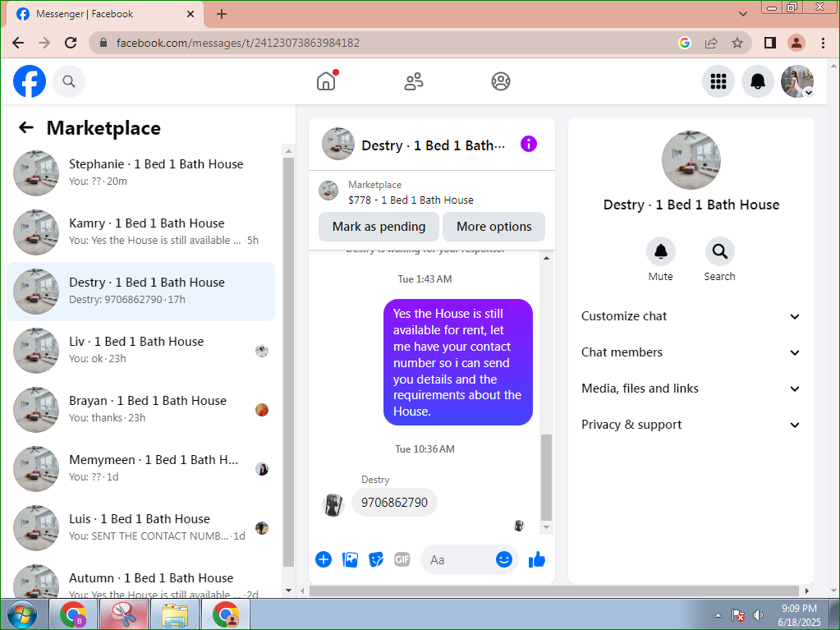Viewport: 840px width, 630px height.
Task: Open the emoji picker smiley
Action: (x=503, y=560)
